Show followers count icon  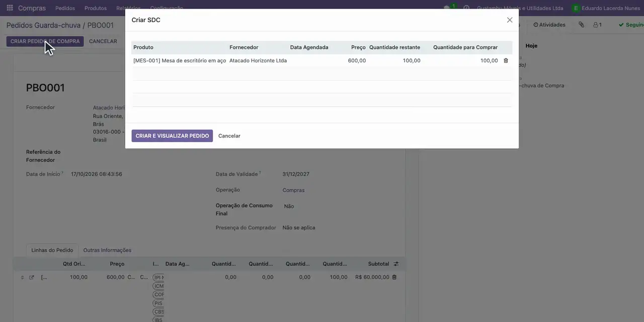(x=597, y=25)
